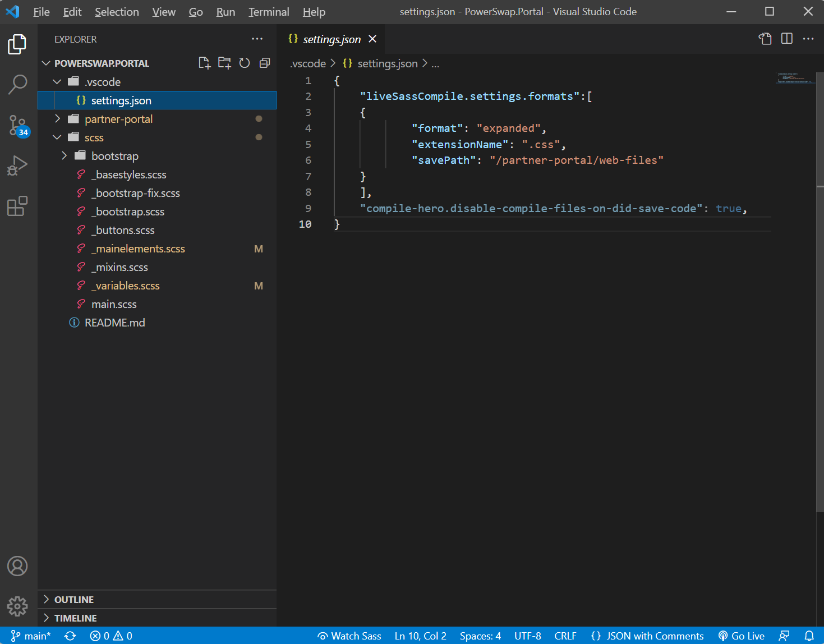Open the View menu
The height and width of the screenshot is (644, 824).
(164, 12)
